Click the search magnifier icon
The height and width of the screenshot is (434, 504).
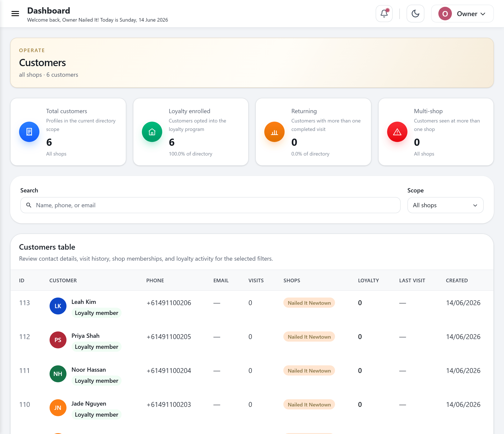pyautogui.click(x=29, y=205)
